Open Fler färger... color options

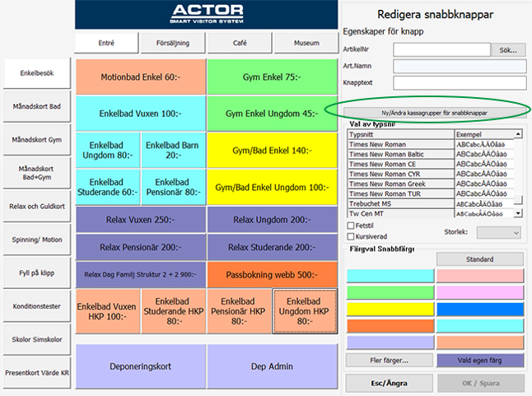(390, 361)
